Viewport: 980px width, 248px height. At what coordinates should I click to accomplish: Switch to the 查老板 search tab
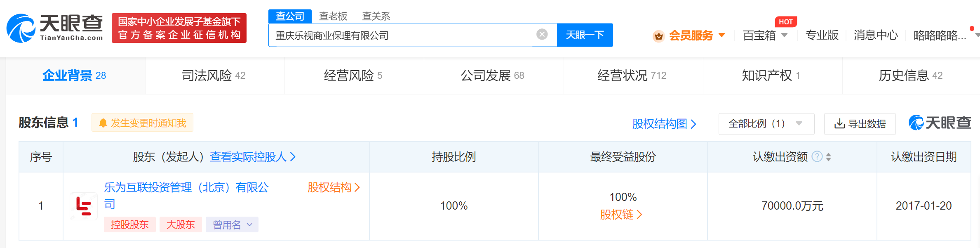(333, 16)
